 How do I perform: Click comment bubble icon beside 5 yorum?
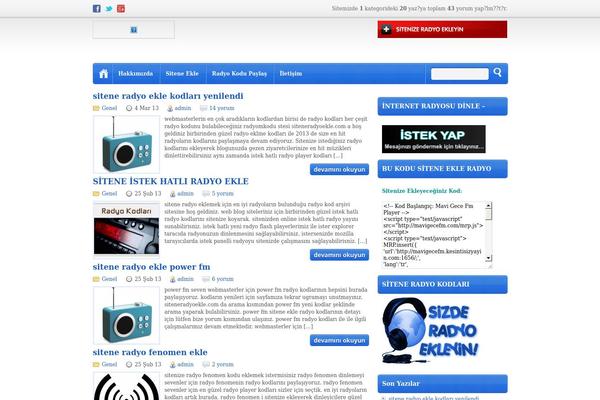206,194
